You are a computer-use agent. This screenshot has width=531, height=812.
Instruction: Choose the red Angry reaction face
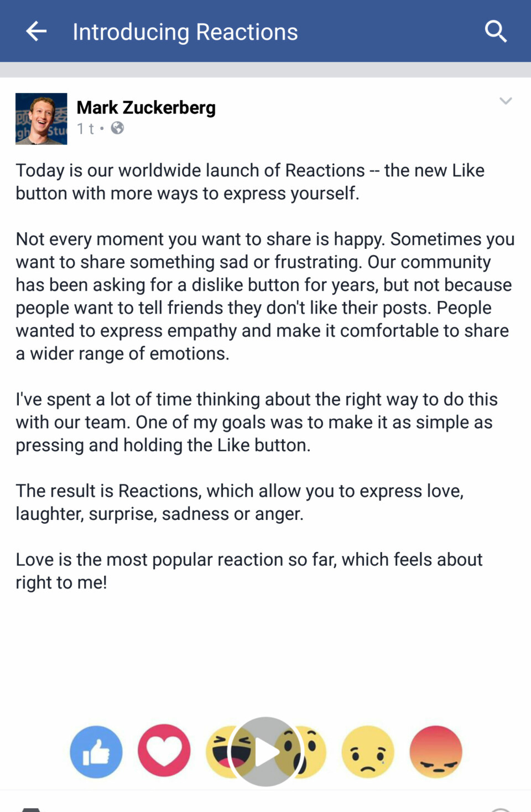tap(436, 752)
